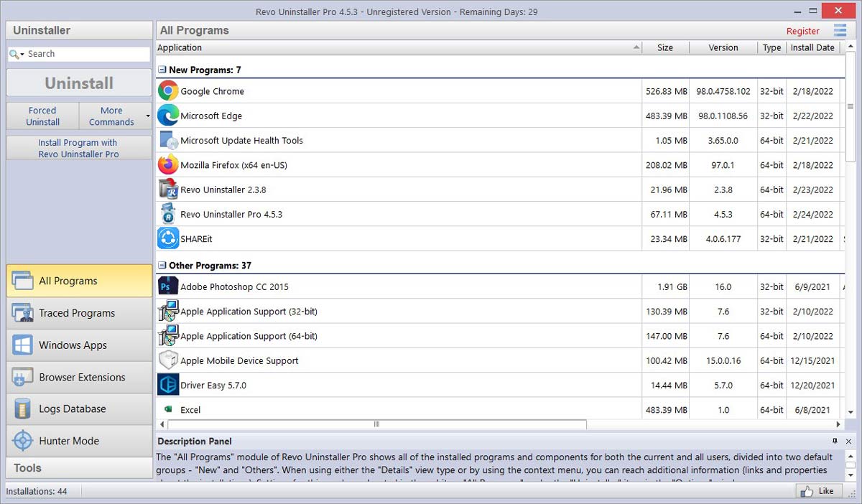Click the 4.0.6.177 version cell
Image resolution: width=862 pixels, height=504 pixels.
coord(723,238)
